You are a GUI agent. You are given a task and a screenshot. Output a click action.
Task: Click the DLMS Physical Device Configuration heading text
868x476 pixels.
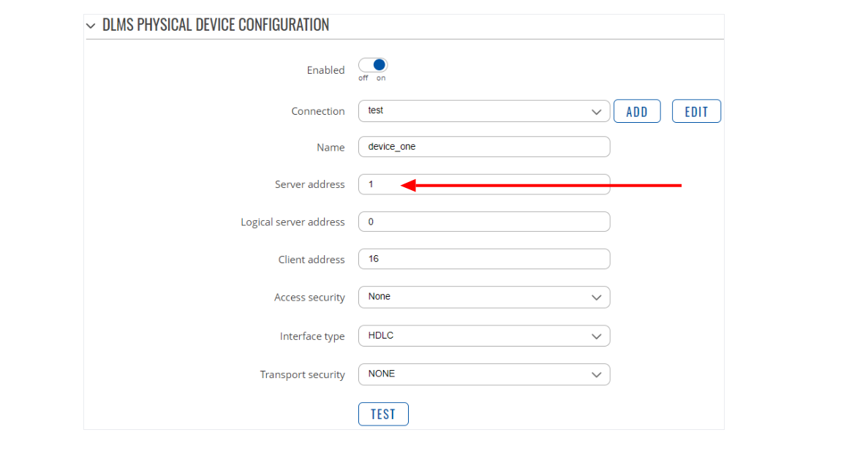pos(216,25)
